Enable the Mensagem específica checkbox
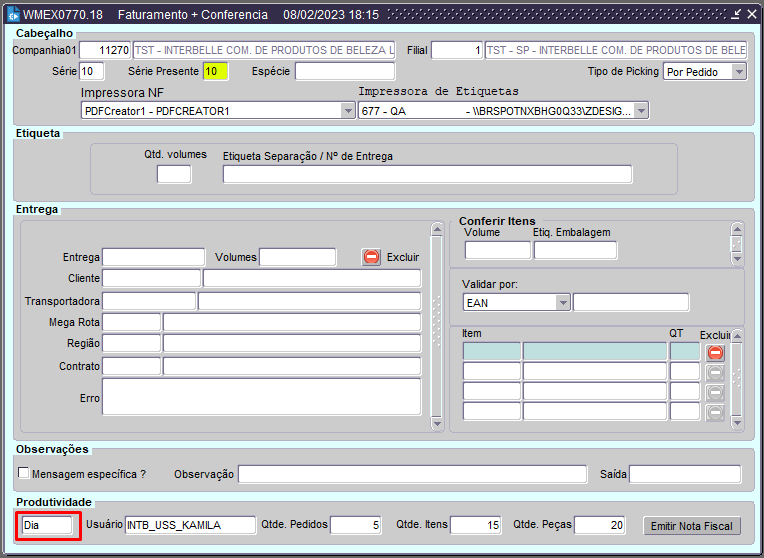Image resolution: width=764 pixels, height=558 pixels. (x=24, y=474)
